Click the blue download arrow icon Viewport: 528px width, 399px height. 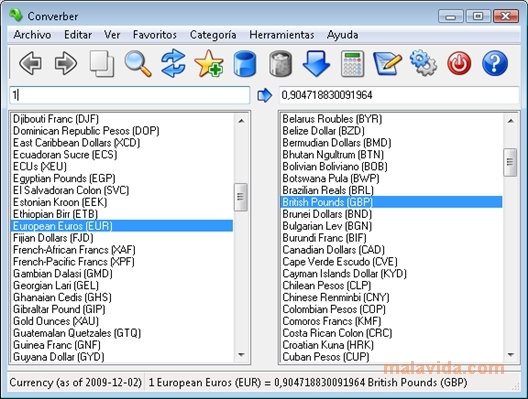tap(316, 63)
